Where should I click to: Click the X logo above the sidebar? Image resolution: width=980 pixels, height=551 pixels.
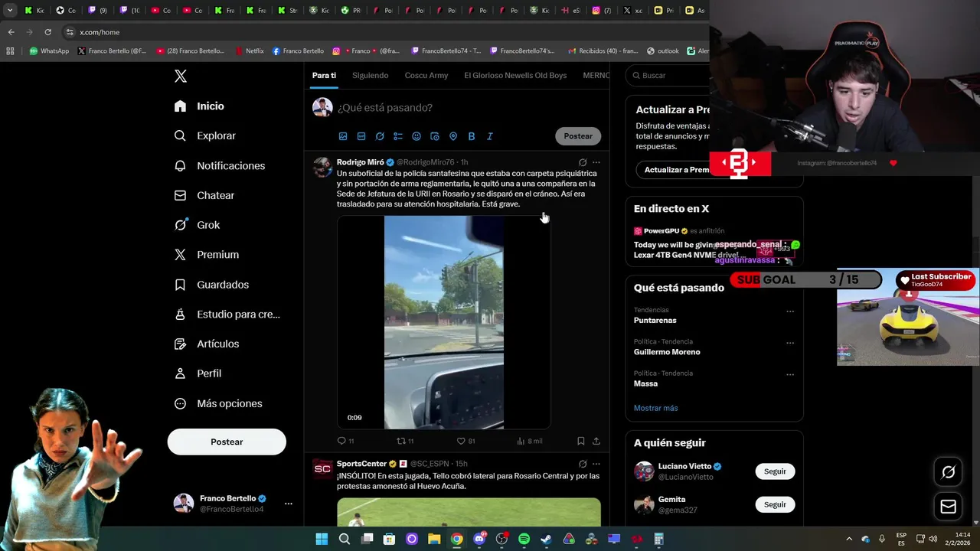[180, 76]
